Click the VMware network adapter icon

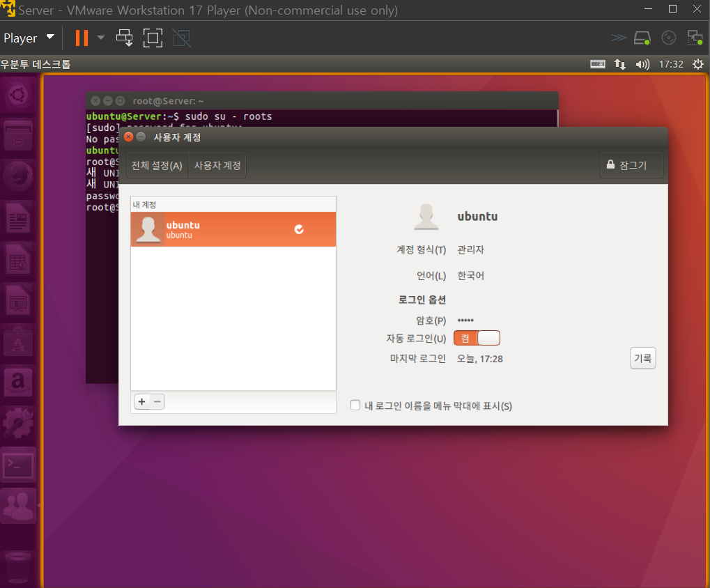coord(695,38)
